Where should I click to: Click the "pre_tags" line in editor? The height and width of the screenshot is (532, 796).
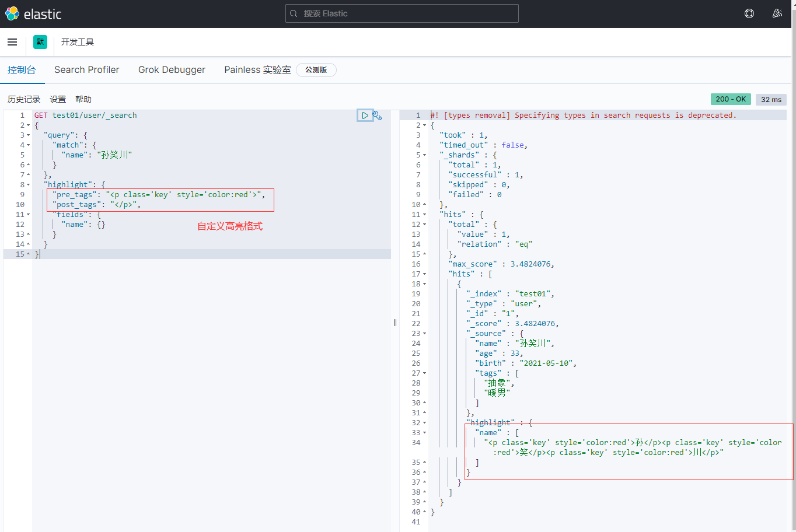coord(159,195)
